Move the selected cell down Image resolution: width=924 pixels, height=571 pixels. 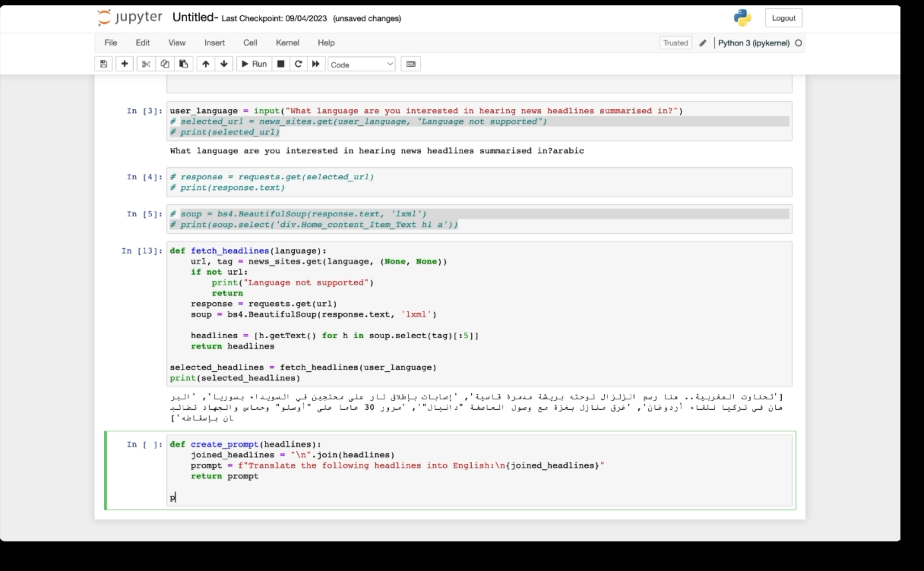[224, 64]
